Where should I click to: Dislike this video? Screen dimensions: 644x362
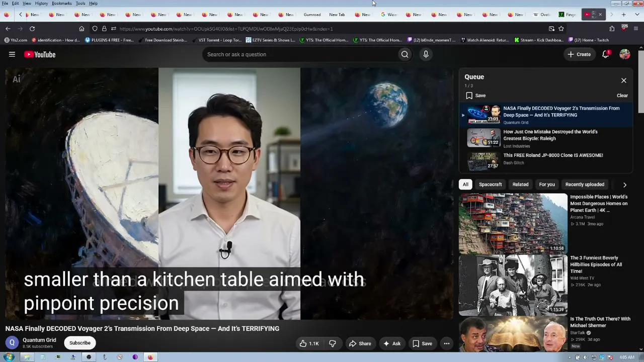point(333,343)
